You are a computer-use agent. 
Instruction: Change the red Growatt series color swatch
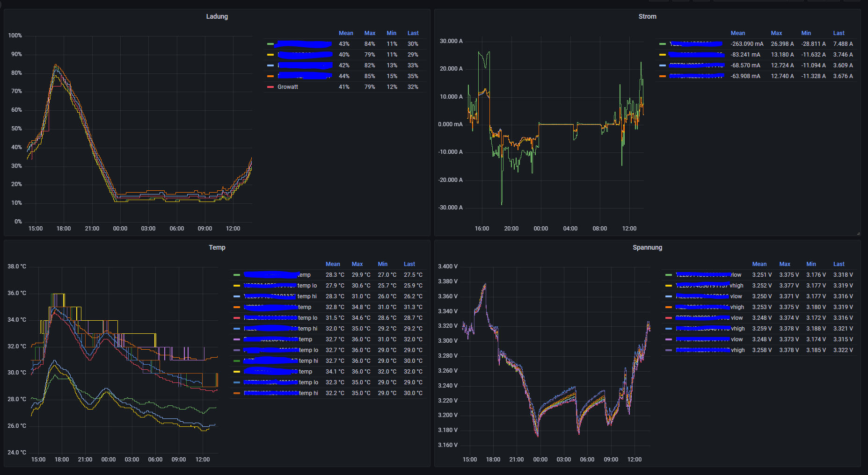pyautogui.click(x=270, y=87)
